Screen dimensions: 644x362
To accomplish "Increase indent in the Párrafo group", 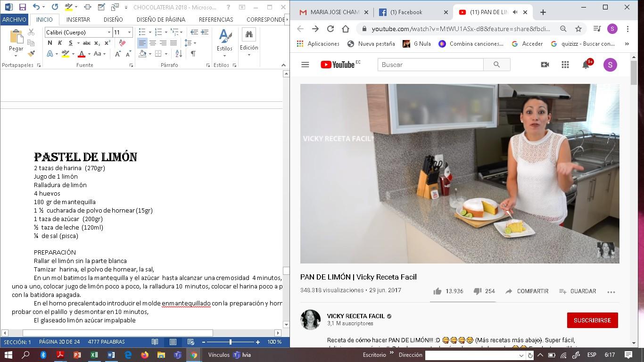I will (x=205, y=32).
